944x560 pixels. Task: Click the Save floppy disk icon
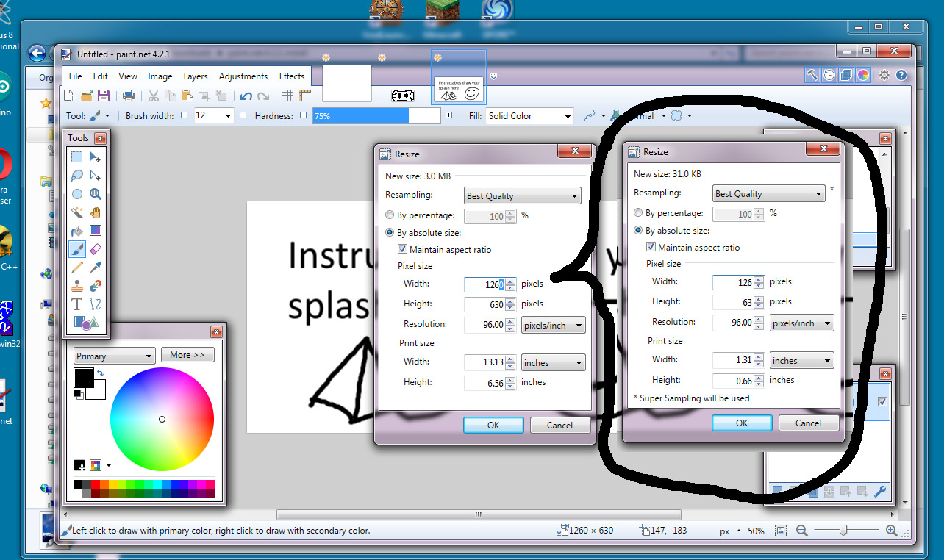pyautogui.click(x=103, y=96)
